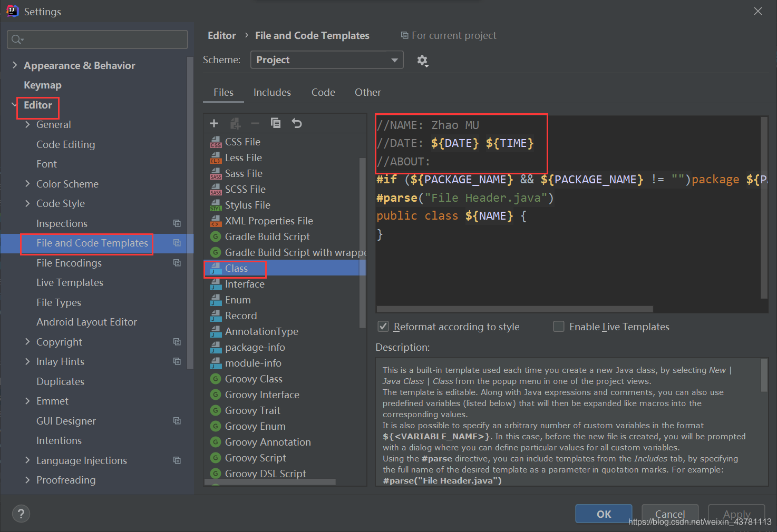Expand the Proofreading subsection
Image resolution: width=777 pixels, height=532 pixels.
(x=27, y=480)
